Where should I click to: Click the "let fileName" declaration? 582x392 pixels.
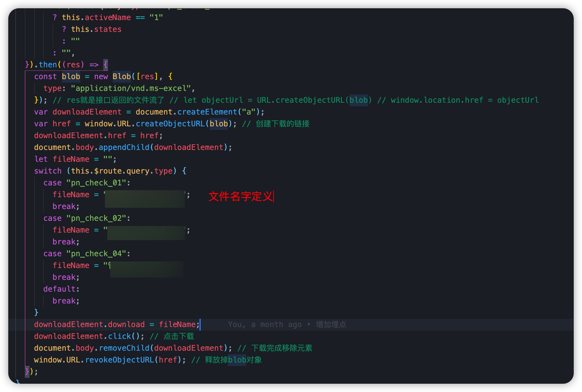coord(62,159)
